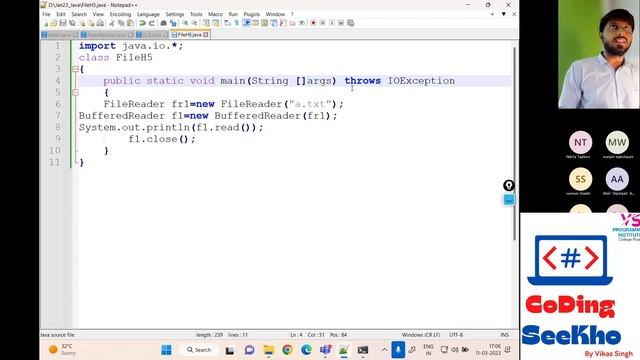This screenshot has width=640, height=360.
Task: Click the Playback macro toolbar icon
Action: coord(332,23)
